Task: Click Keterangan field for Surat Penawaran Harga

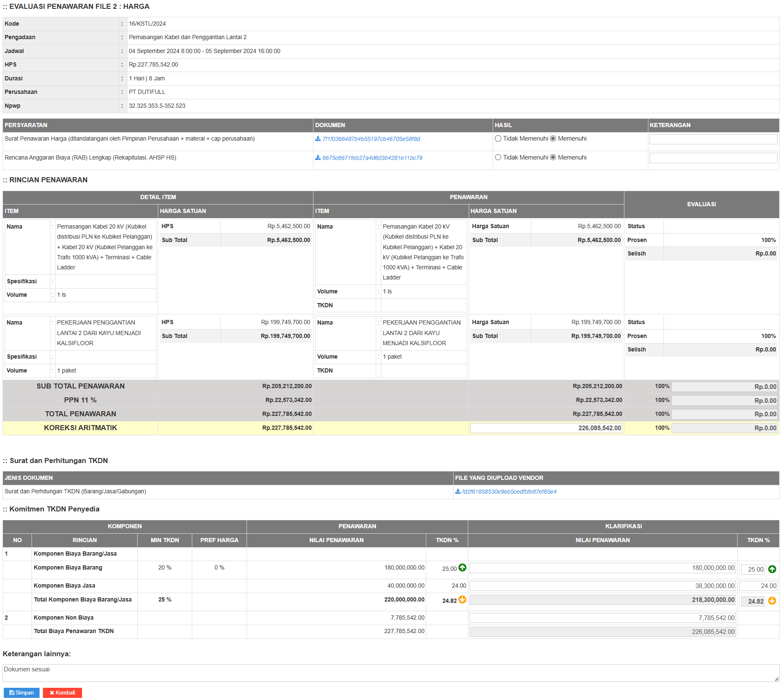Action: [x=713, y=139]
